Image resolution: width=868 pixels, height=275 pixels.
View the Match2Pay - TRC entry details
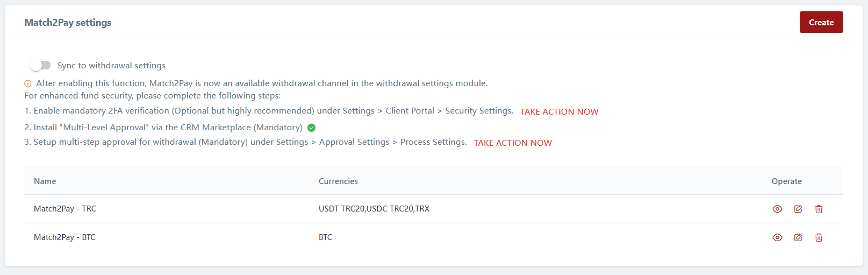coord(777,209)
